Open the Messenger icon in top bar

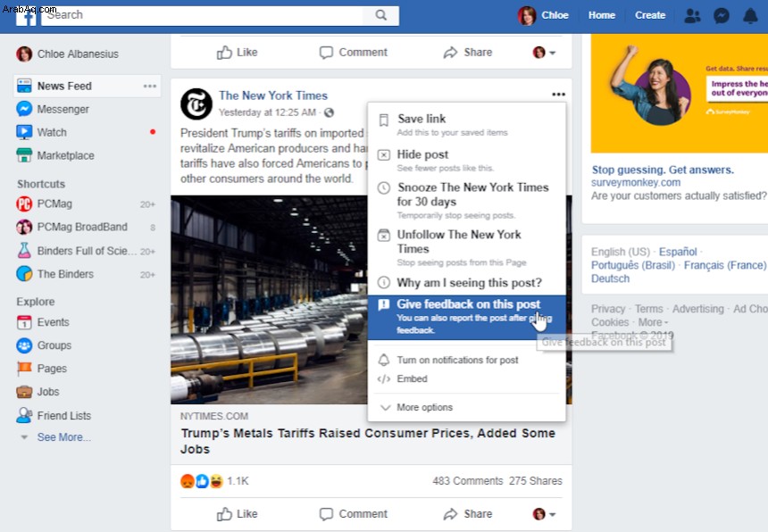tap(721, 16)
